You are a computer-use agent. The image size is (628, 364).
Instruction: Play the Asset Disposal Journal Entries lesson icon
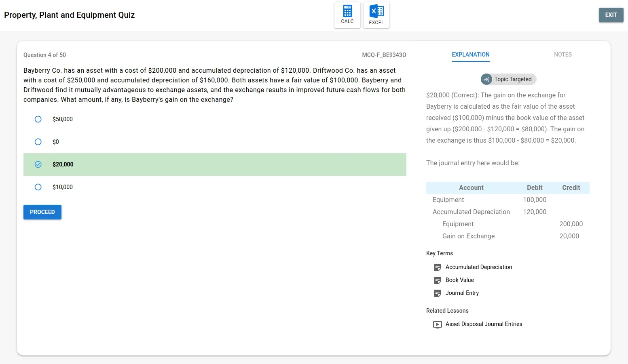[438, 324]
